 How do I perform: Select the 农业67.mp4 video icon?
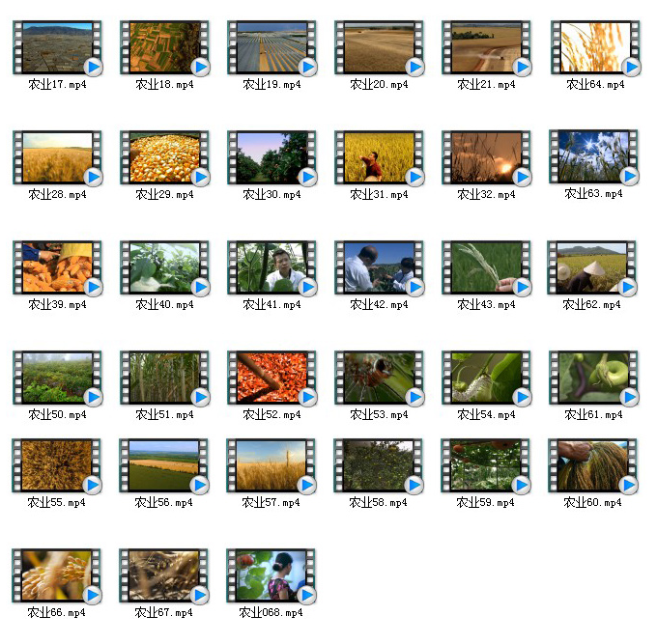164,576
